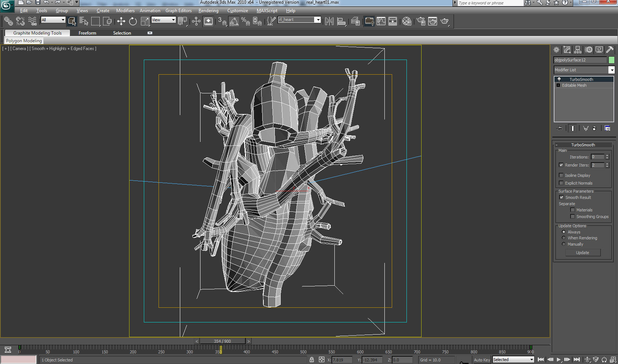
Task: Activate Bind to Space Warp tool
Action: click(x=32, y=21)
